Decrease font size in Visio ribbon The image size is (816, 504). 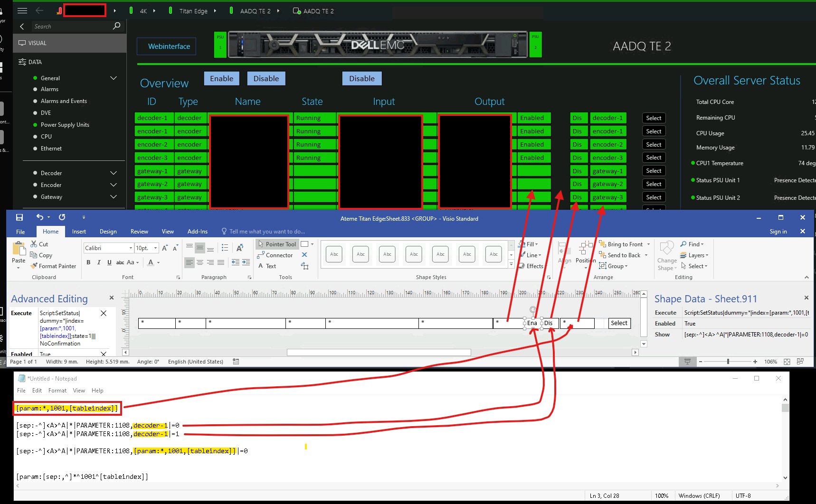(175, 248)
